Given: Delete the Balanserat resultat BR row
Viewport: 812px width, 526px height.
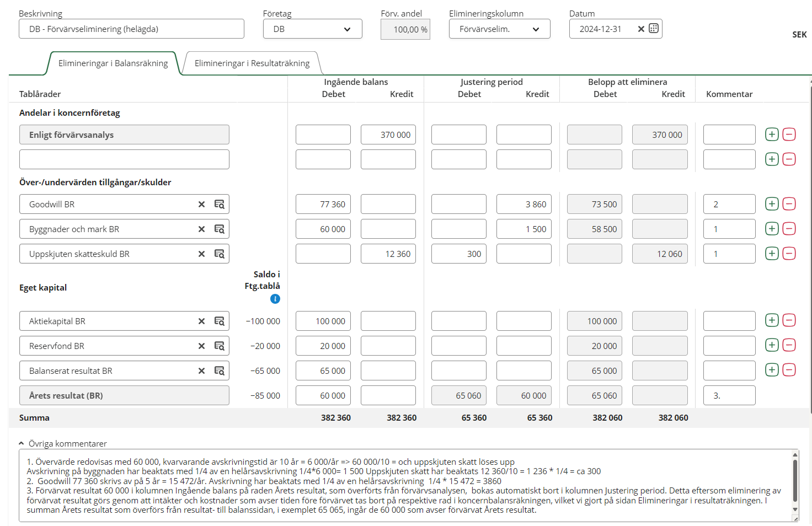Looking at the screenshot, I should [x=789, y=370].
